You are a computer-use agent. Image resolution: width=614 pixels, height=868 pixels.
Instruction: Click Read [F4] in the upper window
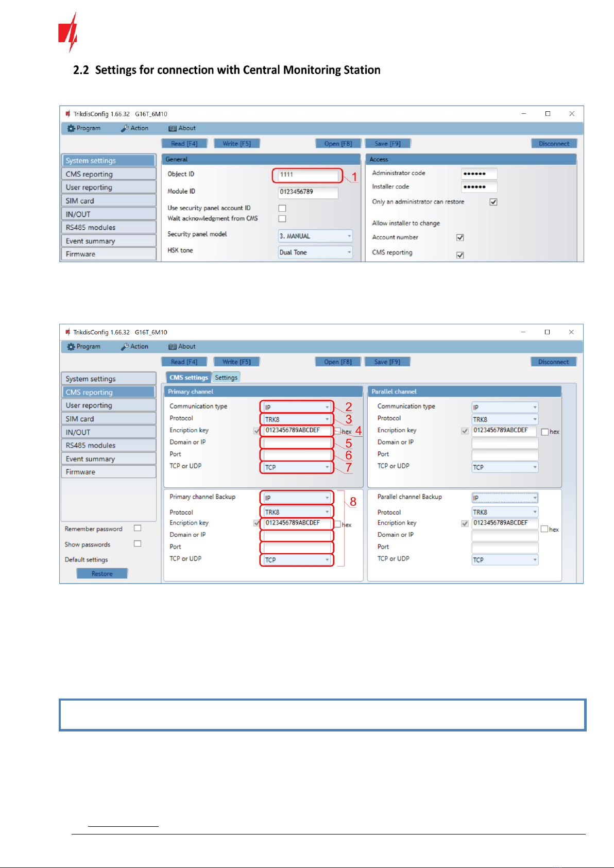(184, 144)
